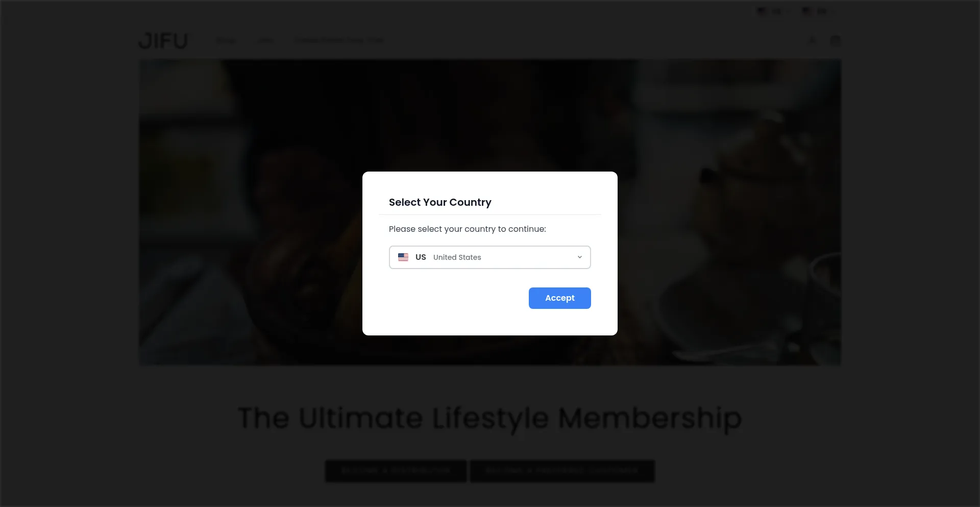This screenshot has height=507, width=980.
Task: Open the shopping cart icon in header
Action: pyautogui.click(x=835, y=40)
